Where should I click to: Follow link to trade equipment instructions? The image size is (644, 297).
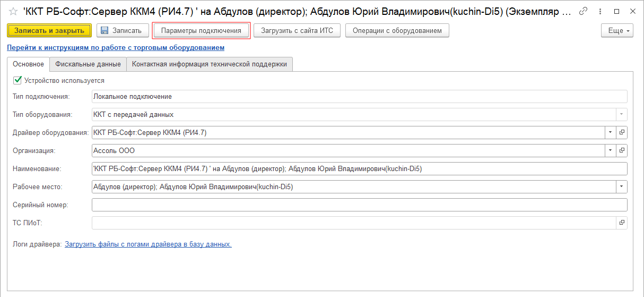pos(116,48)
